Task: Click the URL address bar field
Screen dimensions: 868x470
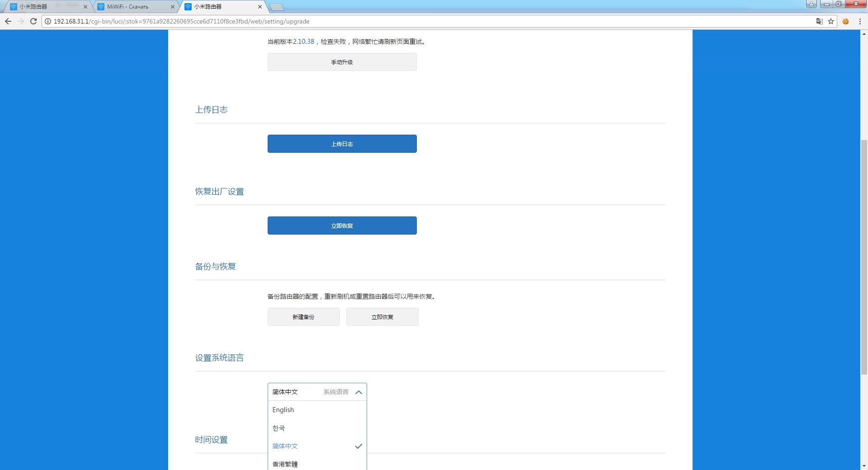Action: (407, 21)
